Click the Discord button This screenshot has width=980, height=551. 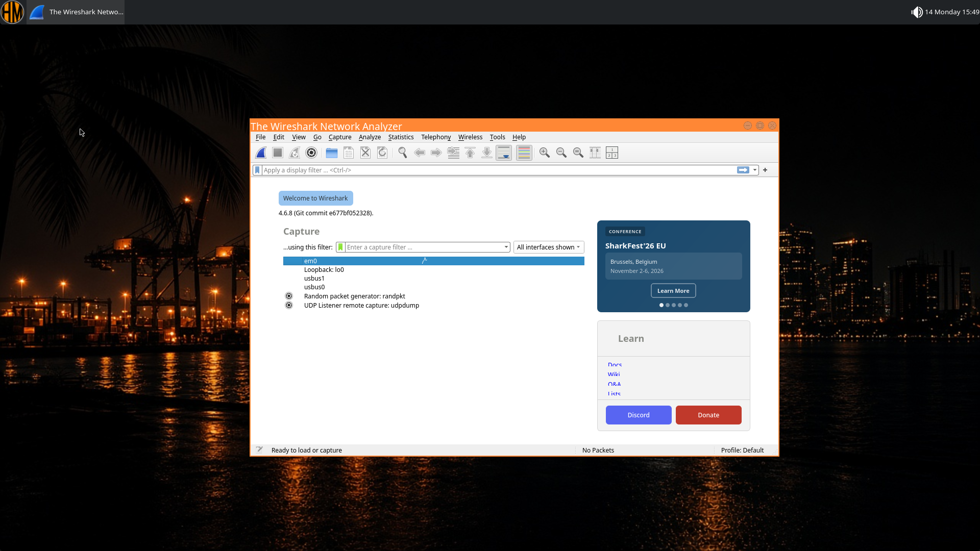click(x=639, y=415)
